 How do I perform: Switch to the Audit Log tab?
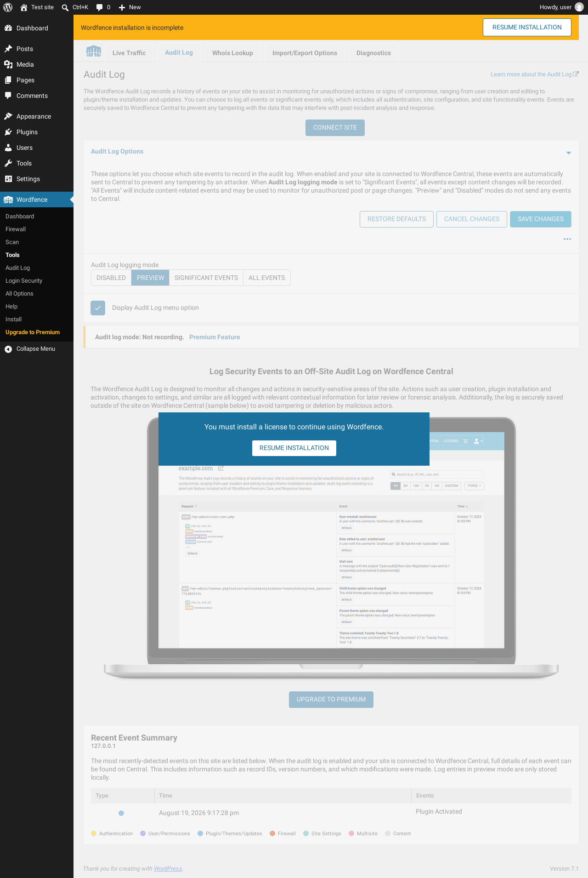[x=179, y=53]
